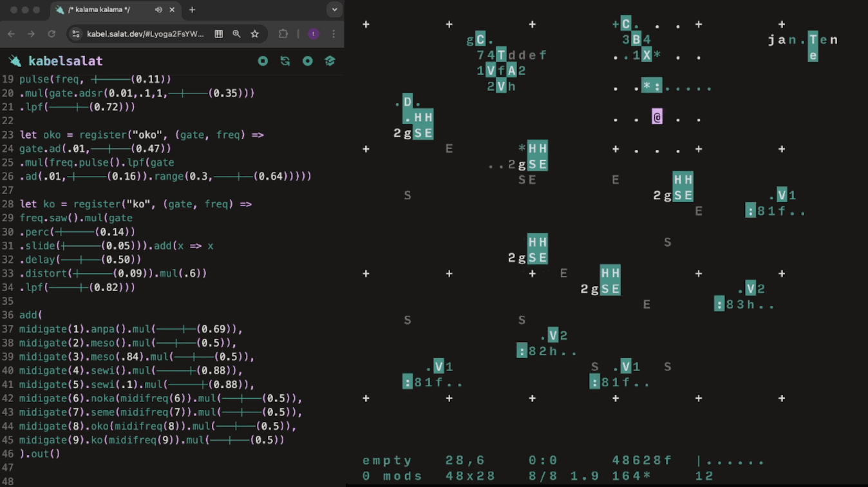Viewport: 868px width, 487px height.
Task: Open the purple profile avatar
Action: 314,34
